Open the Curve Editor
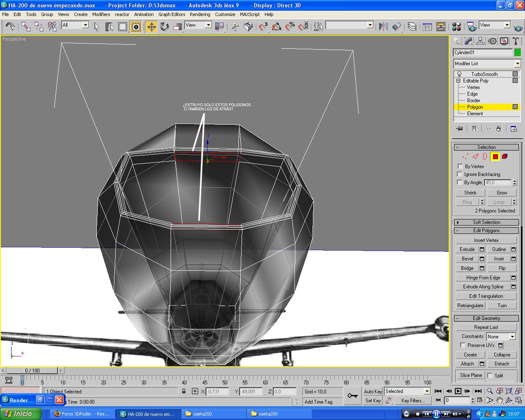 click(x=427, y=27)
